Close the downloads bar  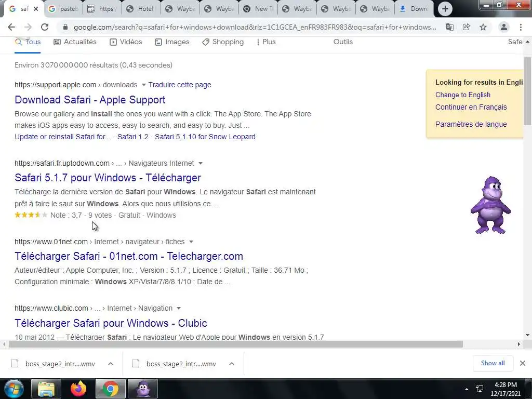point(523,363)
